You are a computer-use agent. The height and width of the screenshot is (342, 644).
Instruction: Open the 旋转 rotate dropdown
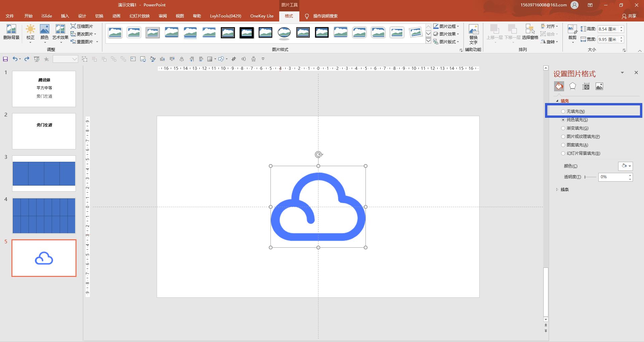(x=549, y=42)
